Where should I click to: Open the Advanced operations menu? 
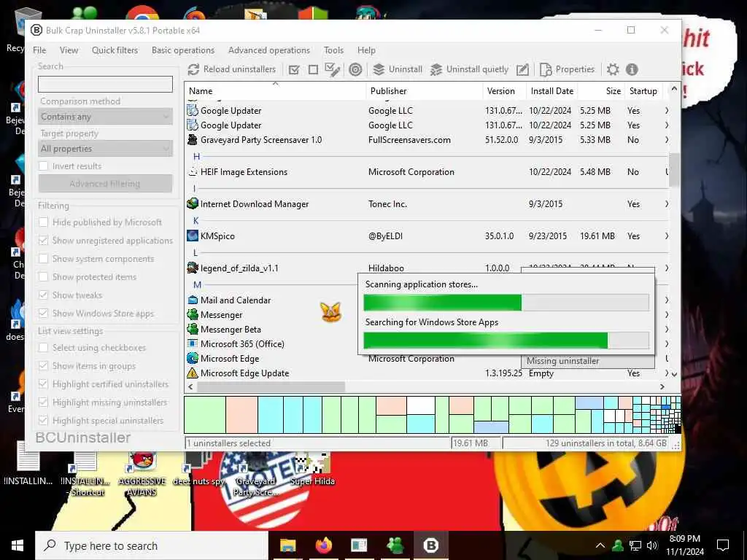(269, 50)
